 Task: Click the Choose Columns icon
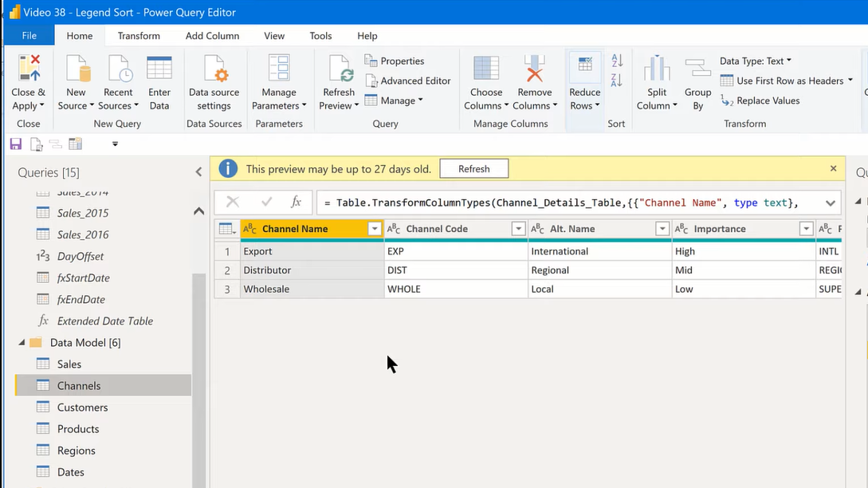coord(486,68)
